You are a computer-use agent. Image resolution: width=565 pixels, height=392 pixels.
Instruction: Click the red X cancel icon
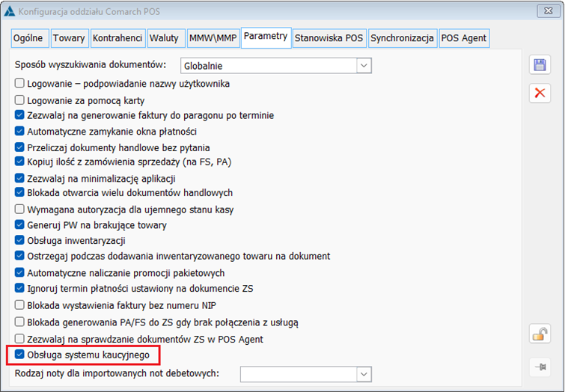540,94
